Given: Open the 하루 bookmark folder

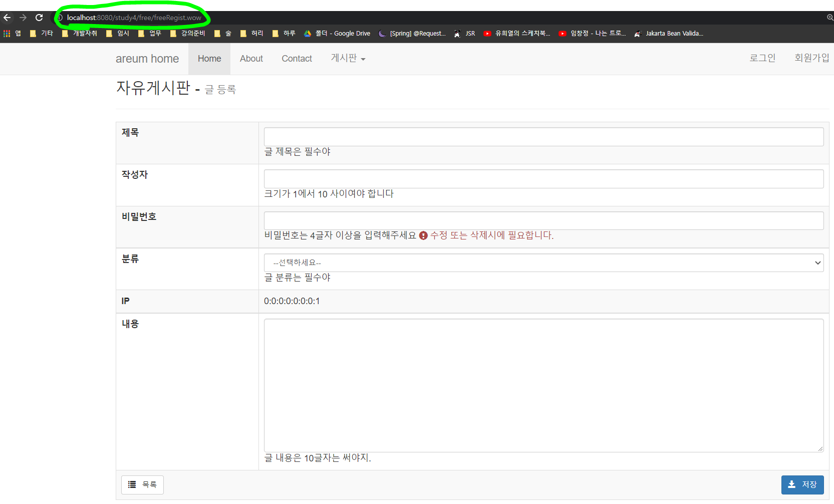Looking at the screenshot, I should coord(284,34).
